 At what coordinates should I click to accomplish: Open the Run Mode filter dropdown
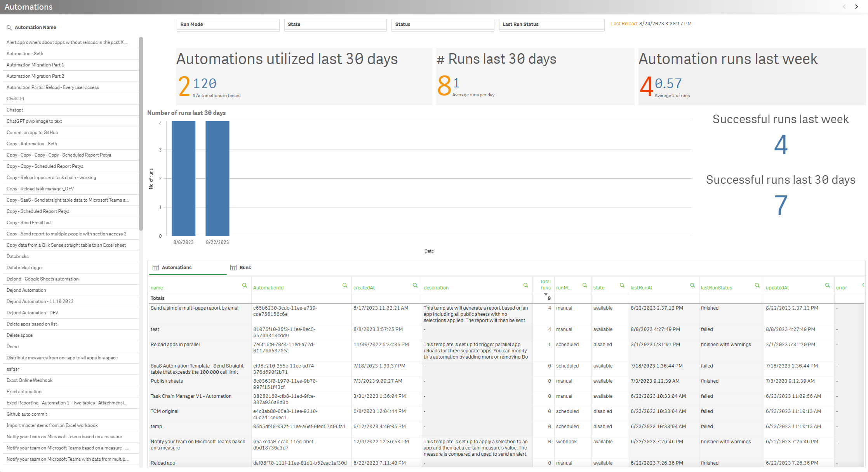pos(228,24)
